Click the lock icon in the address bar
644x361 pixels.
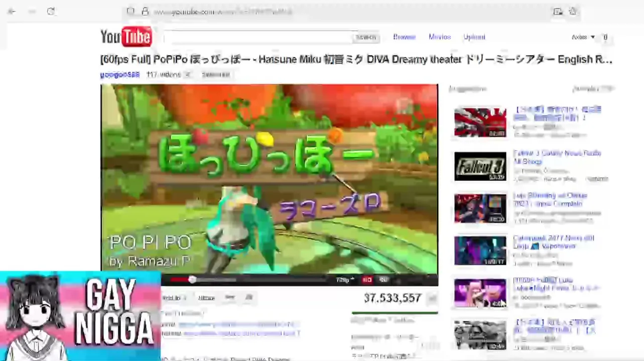[x=145, y=11]
